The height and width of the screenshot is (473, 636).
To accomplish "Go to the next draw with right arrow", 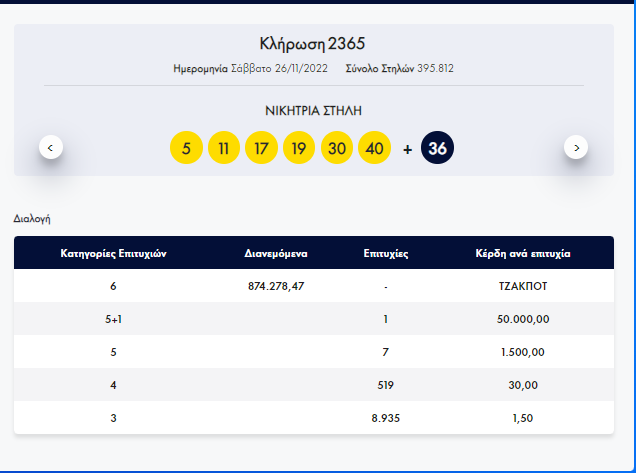I will tap(576, 147).
